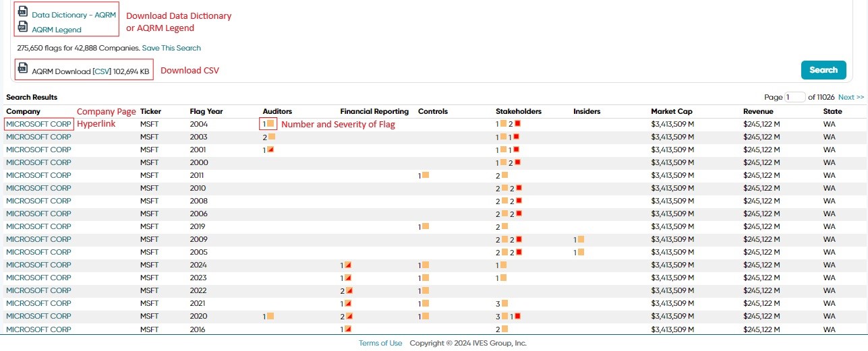
Task: Go to the Next >> results page
Action: [x=851, y=97]
